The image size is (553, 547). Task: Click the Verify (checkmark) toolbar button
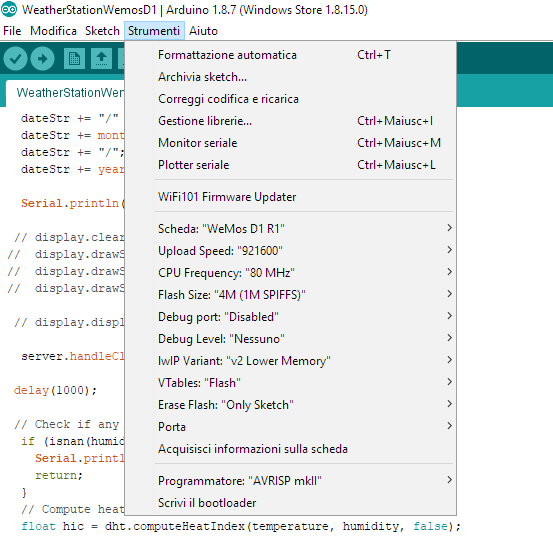[x=15, y=59]
